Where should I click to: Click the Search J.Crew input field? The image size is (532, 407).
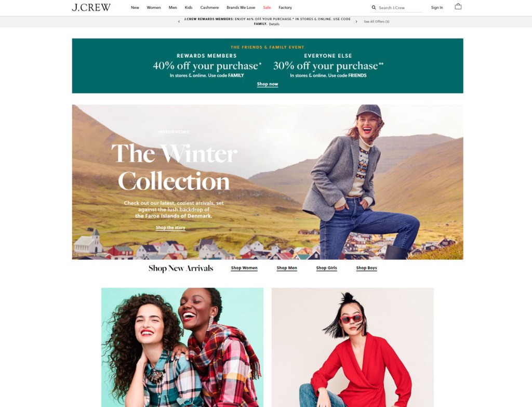400,8
